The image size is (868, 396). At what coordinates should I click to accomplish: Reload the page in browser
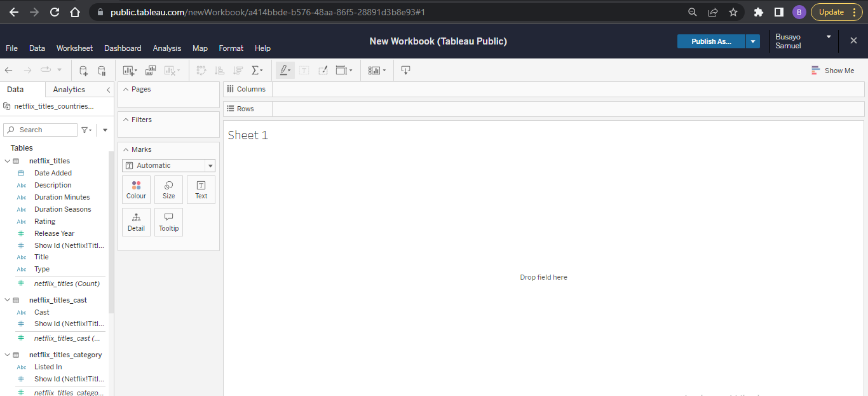tap(55, 12)
